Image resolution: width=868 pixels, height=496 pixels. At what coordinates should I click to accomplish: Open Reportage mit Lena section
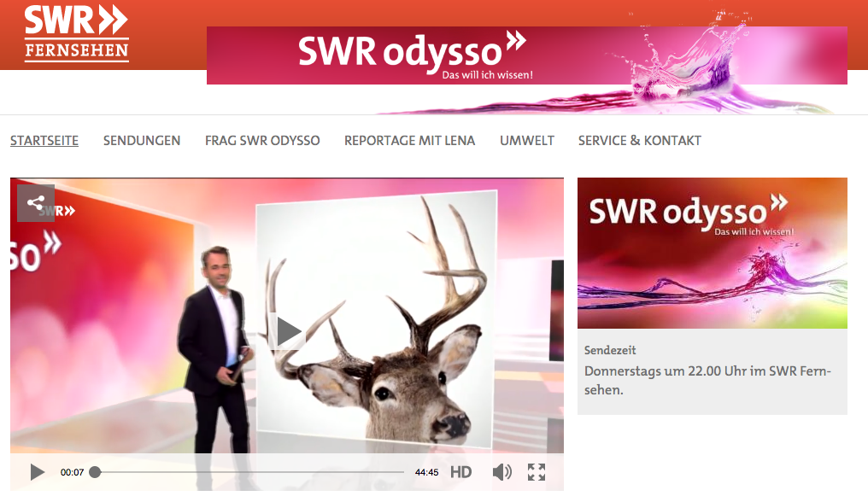tap(409, 141)
